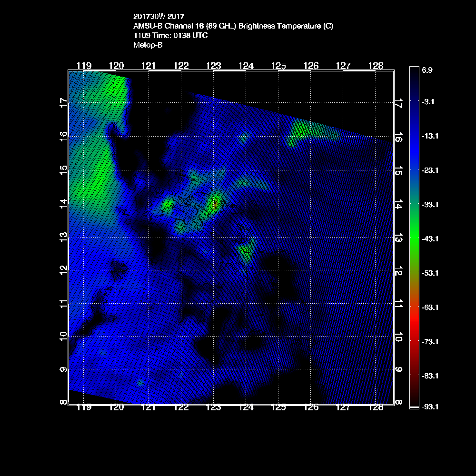Viewport: 476px width, 476px height.
Task: Click the vertical temperature color bar
Action: 415,238
